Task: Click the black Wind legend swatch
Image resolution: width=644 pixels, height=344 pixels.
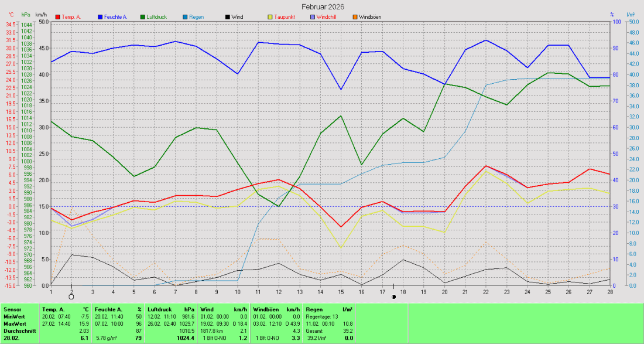Action: (x=227, y=17)
